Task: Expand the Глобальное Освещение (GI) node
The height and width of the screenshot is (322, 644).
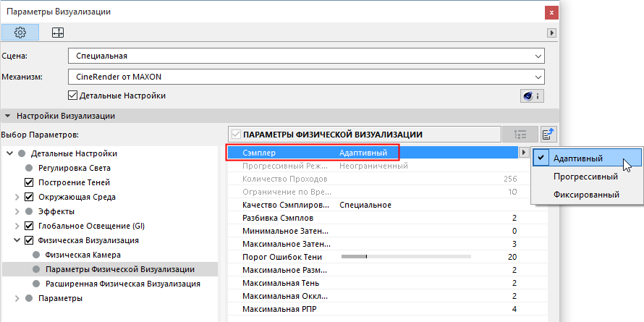Action: pos(17,226)
